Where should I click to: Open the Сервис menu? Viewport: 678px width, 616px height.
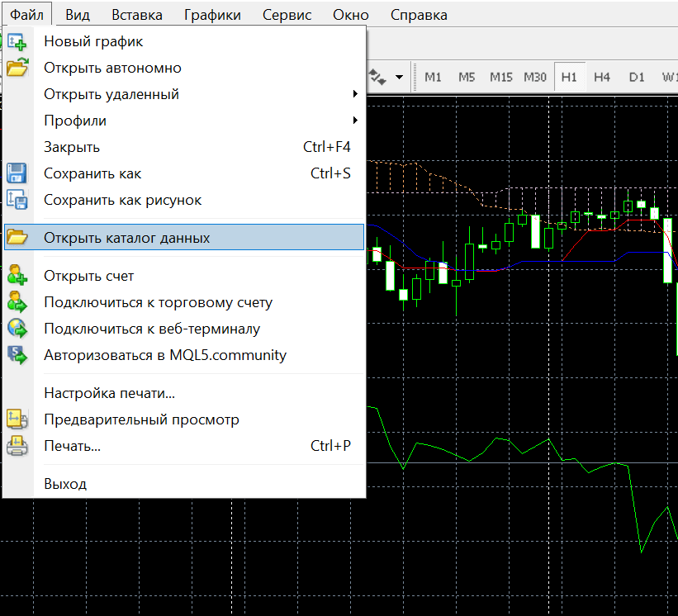pyautogui.click(x=287, y=15)
